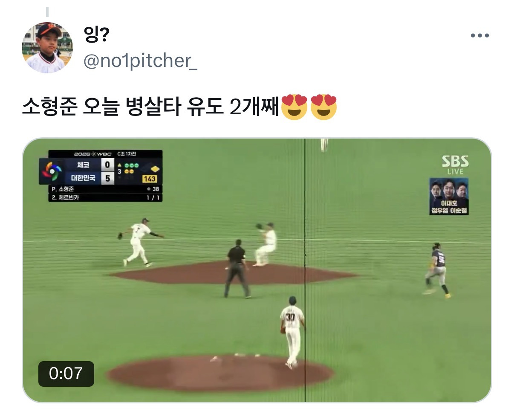Image resolution: width=514 pixels, height=420 pixels.
Task: Click the 대한민국 score 5 on scoreboard
Action: pos(107,178)
